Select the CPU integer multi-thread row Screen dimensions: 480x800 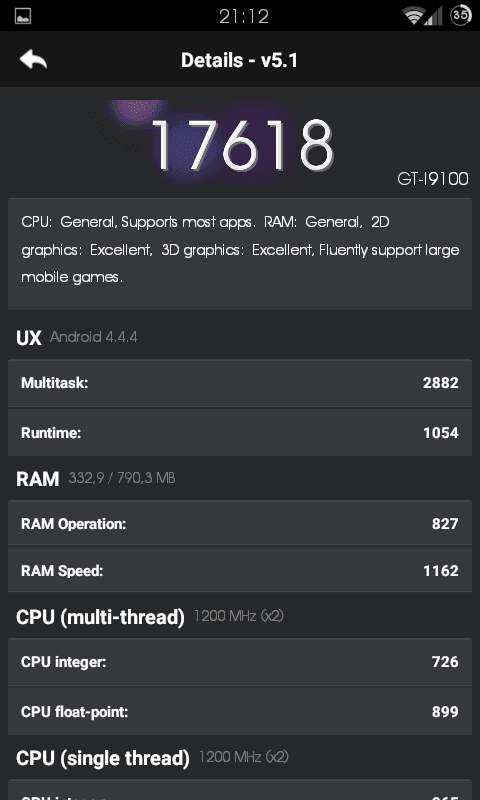pyautogui.click(x=240, y=662)
